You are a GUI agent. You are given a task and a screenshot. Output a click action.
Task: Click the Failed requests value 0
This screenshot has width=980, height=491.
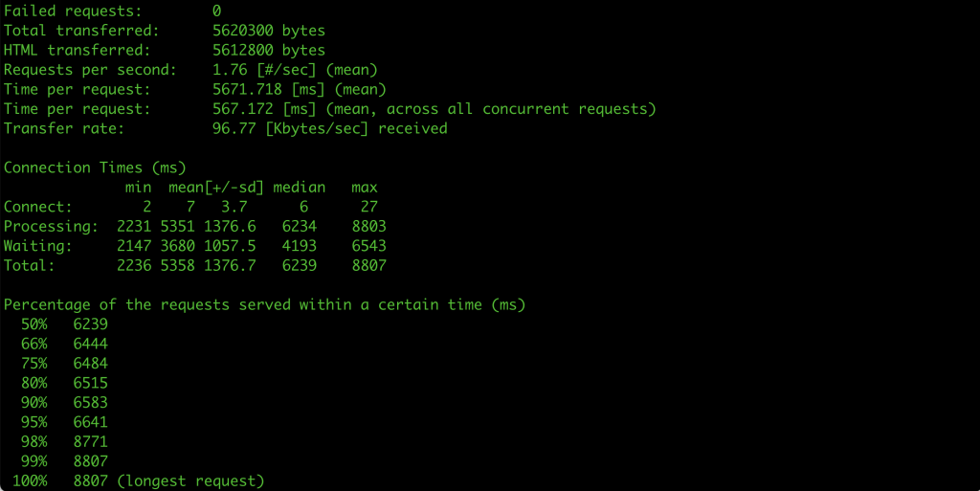tap(217, 11)
